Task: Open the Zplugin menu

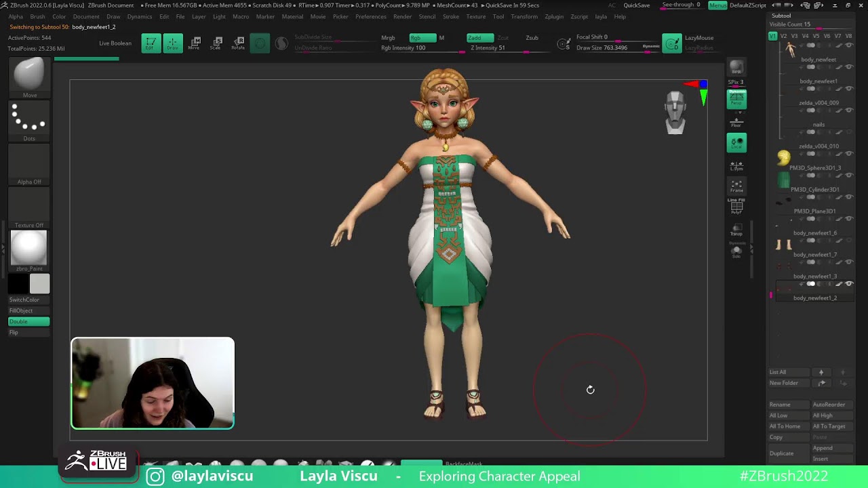Action: [x=554, y=16]
